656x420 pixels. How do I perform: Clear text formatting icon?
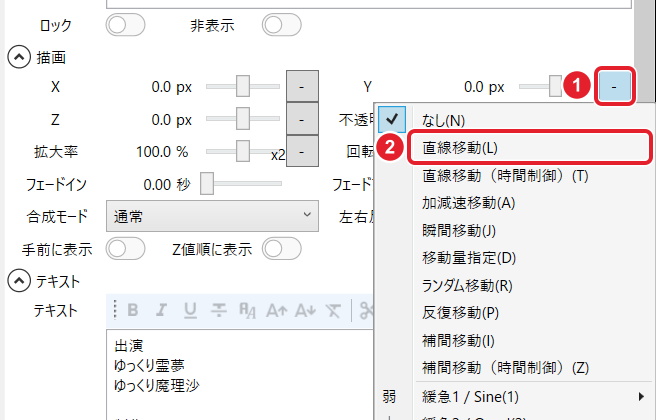[x=333, y=310]
